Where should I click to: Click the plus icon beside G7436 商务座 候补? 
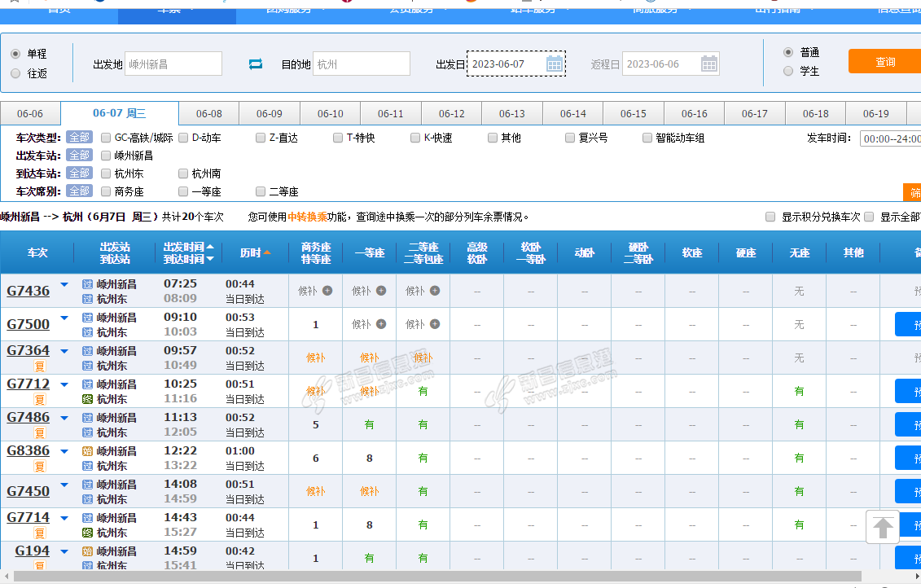(x=327, y=291)
